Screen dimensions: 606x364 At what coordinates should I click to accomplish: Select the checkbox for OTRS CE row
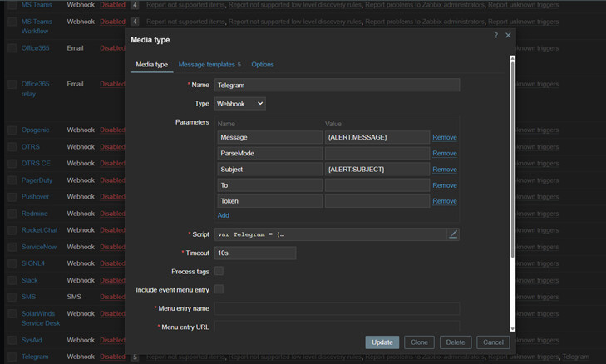[x=12, y=164]
